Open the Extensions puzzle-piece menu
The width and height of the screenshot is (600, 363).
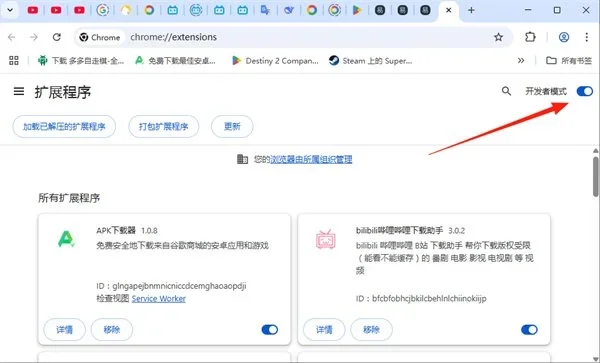[530, 37]
